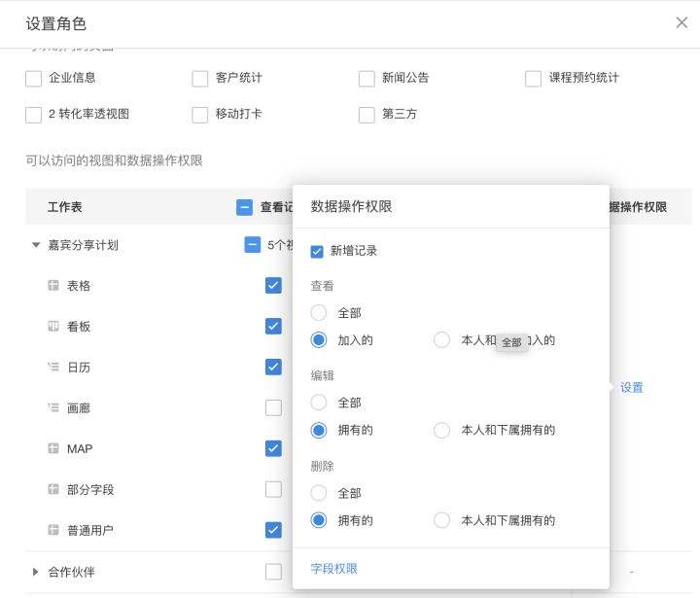The height and width of the screenshot is (598, 700).
Task: Click the view icon beside MAP
Action: (x=53, y=449)
